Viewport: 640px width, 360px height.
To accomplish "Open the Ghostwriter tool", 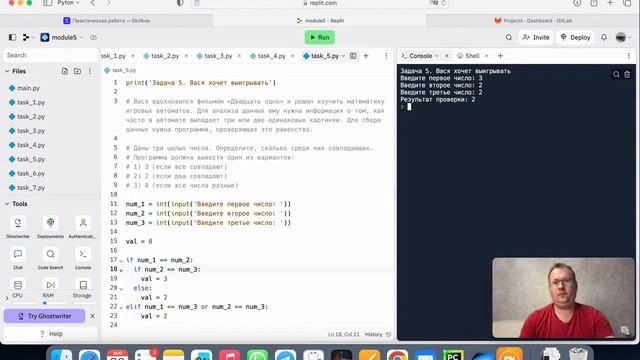I will [18, 227].
